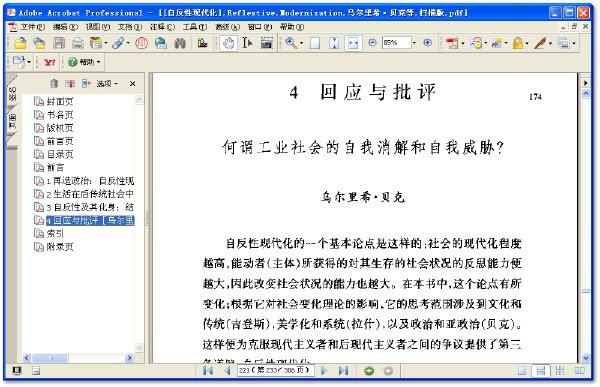Print the document using the printer icon
The width and height of the screenshot is (600, 387).
point(78,43)
